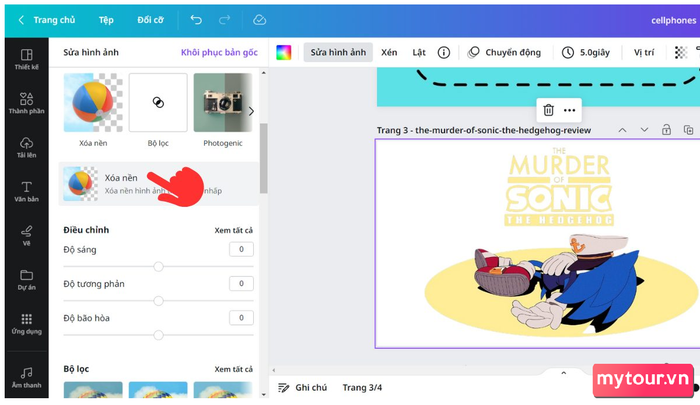Open the cellphones account name
This screenshot has height=405, width=700.
[x=673, y=20]
